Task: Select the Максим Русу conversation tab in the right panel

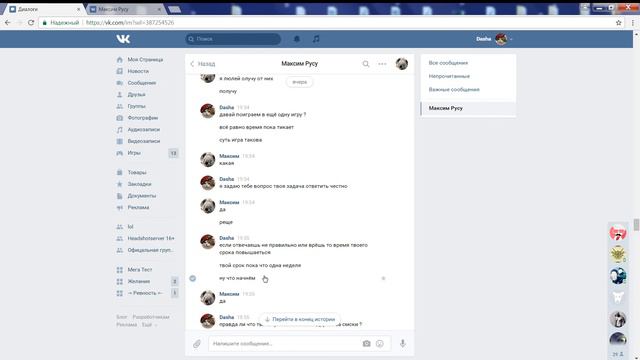Action: 468,108
